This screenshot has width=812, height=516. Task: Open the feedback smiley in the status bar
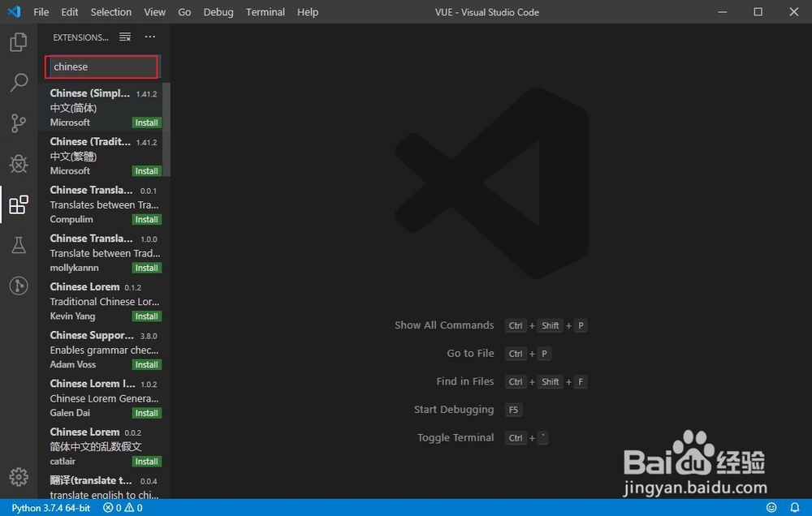click(771, 508)
